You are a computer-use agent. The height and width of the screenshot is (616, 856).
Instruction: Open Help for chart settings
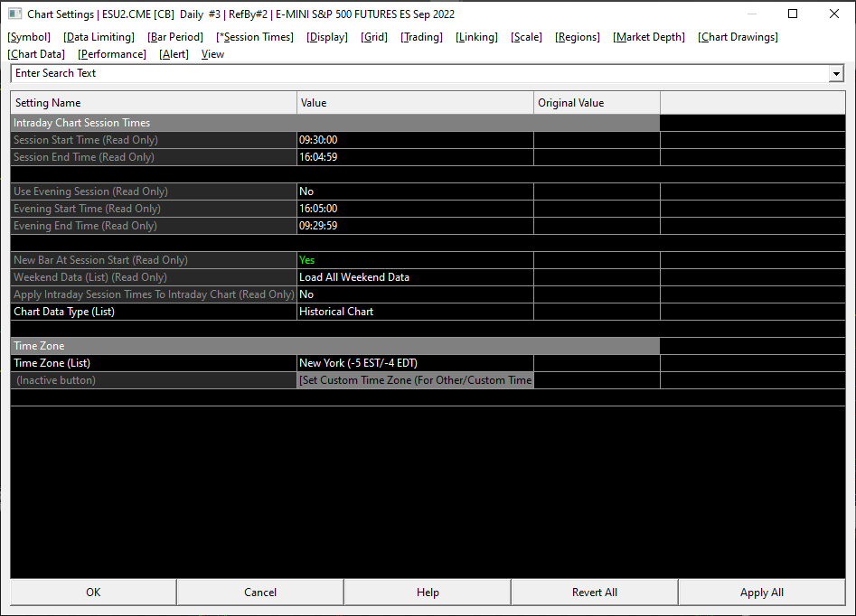428,593
